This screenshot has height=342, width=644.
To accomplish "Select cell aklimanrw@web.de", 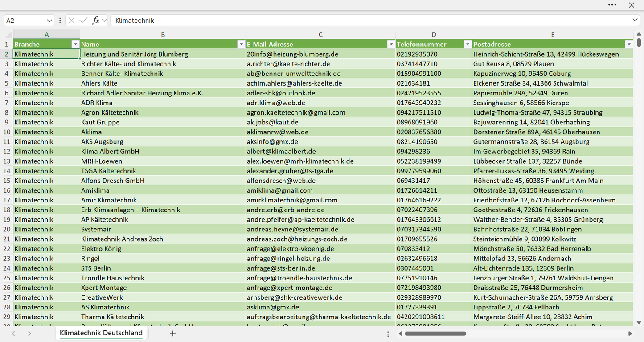I will click(x=320, y=132).
